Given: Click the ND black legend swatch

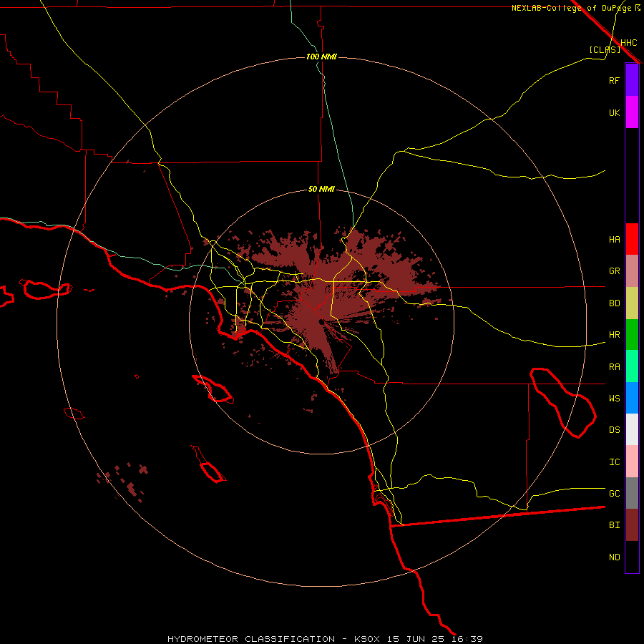Looking at the screenshot, I should point(632,557).
